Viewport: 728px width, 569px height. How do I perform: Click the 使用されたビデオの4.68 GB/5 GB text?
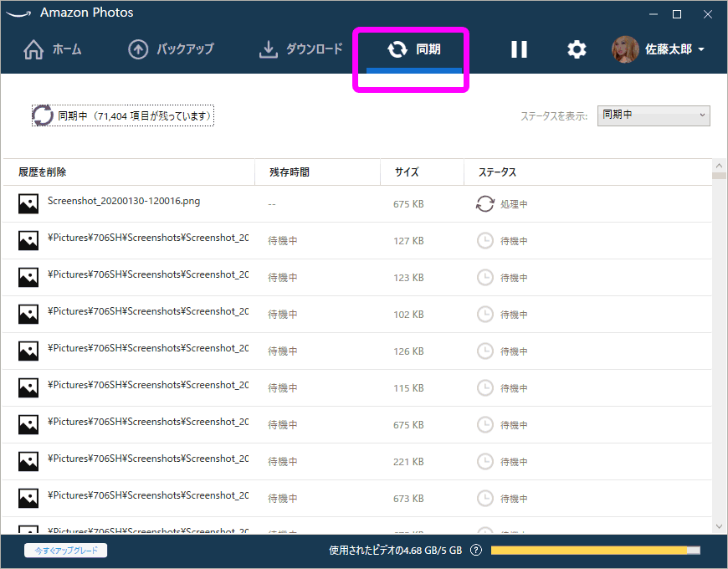pos(396,551)
